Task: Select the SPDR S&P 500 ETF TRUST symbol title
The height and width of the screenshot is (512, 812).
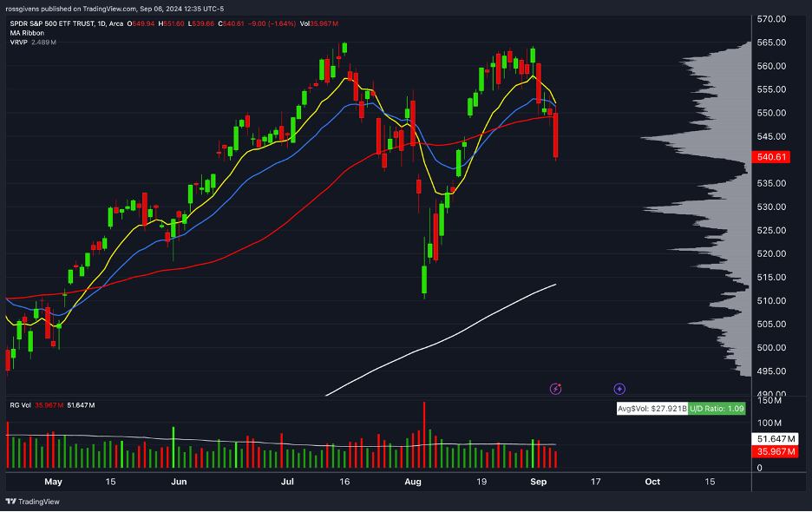Action: tap(52, 23)
